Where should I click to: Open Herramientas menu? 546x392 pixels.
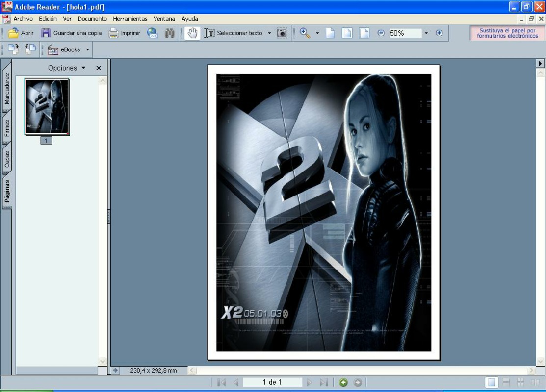pos(130,19)
